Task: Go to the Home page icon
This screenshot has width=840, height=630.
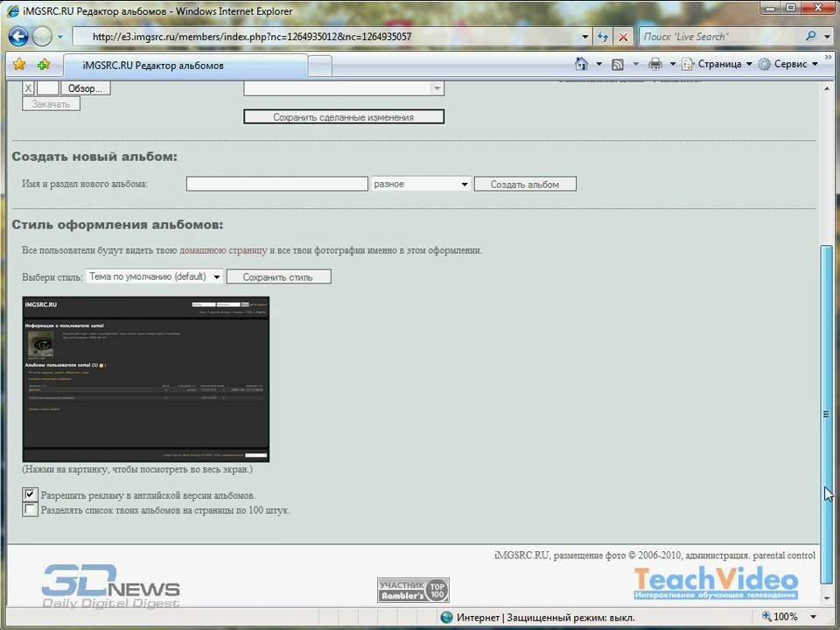Action: (581, 64)
